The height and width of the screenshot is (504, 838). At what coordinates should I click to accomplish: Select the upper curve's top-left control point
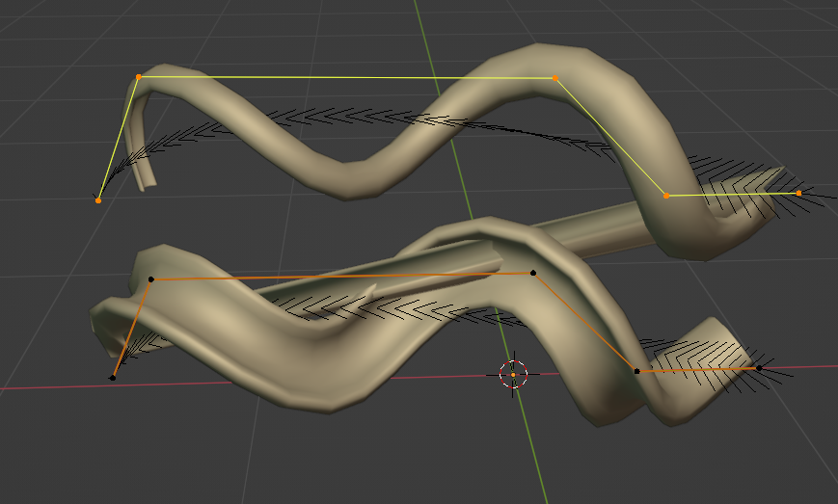click(139, 77)
